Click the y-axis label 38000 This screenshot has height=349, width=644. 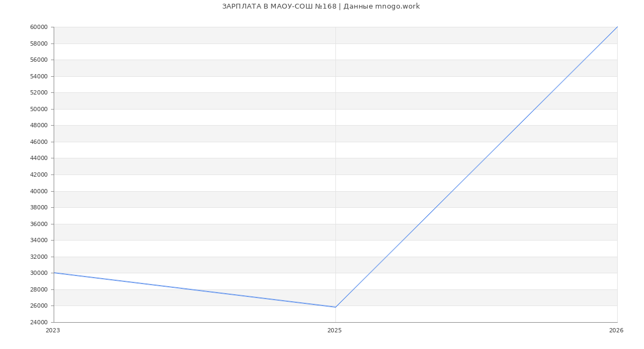39,207
